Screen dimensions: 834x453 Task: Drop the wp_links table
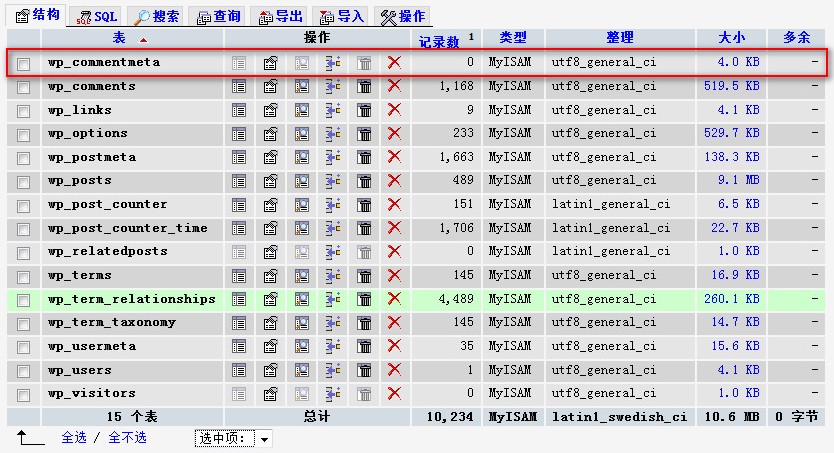point(394,110)
